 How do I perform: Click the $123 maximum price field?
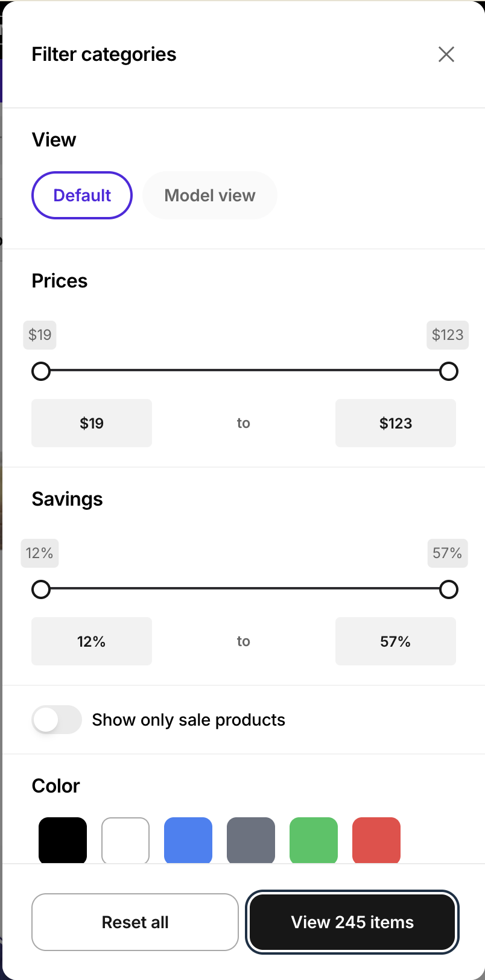[396, 423]
